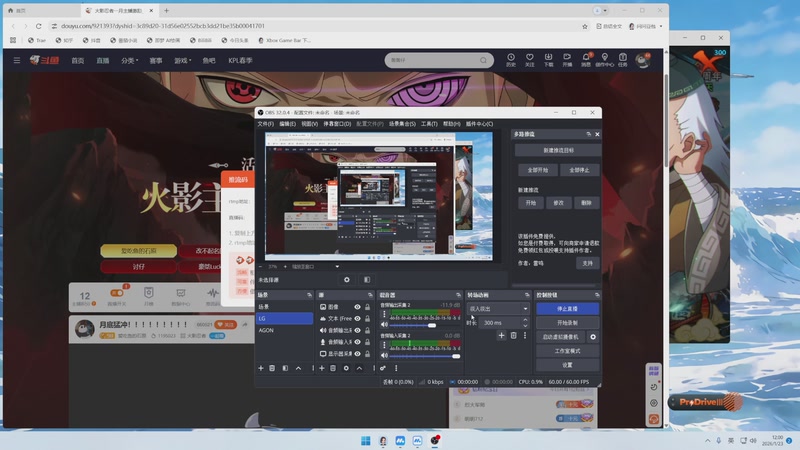
Task: Remove selected source with trash icon
Action: pos(333,368)
